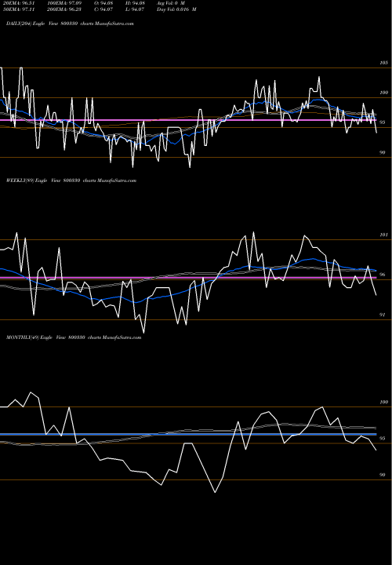Click the 95 axis label on monthly chart
This screenshot has width=392, height=565.
(x=383, y=439)
